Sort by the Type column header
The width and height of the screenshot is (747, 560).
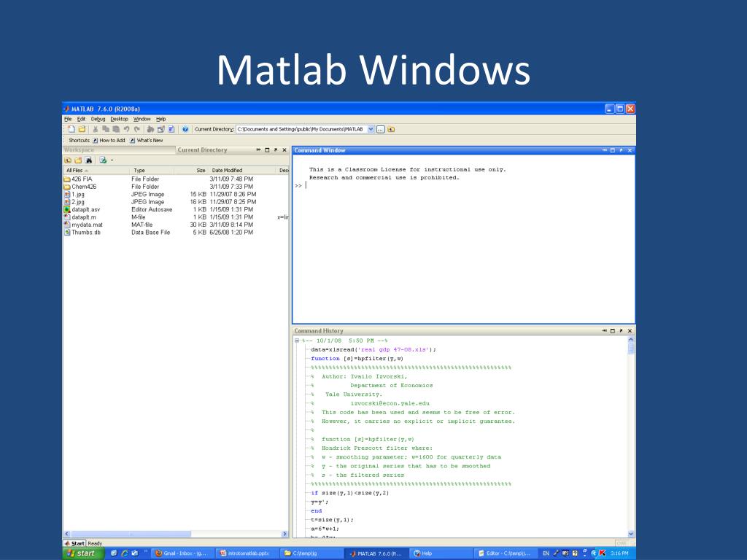152,171
